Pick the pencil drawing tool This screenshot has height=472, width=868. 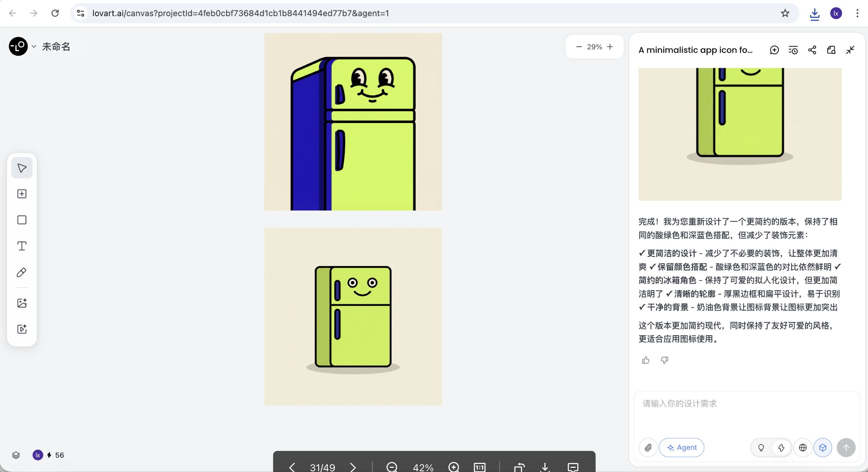click(22, 272)
